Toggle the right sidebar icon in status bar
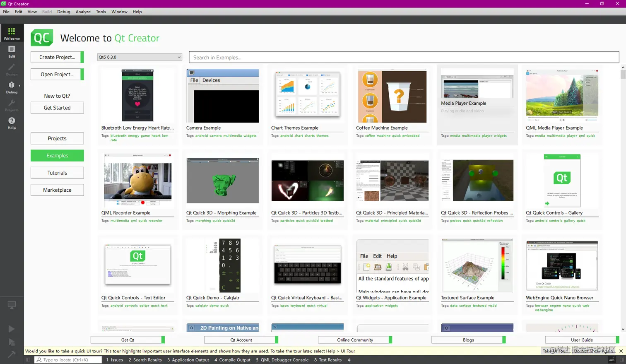Image resolution: width=626 pixels, height=364 pixels. 621,360
